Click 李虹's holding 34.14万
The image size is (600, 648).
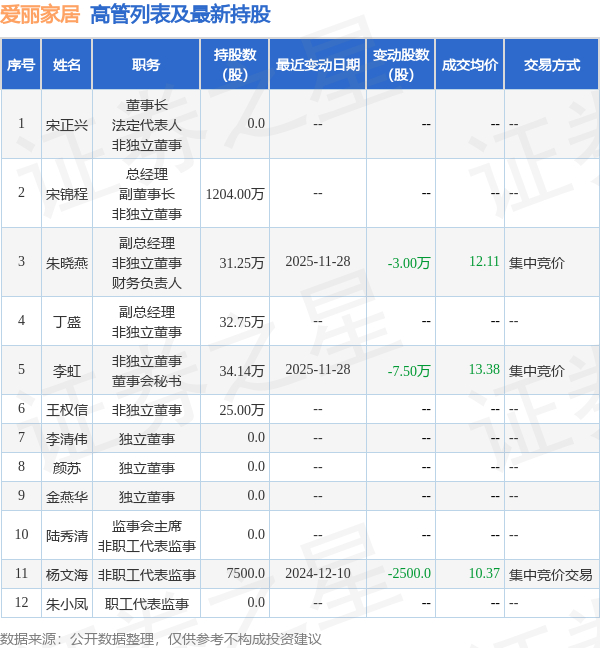pos(242,371)
